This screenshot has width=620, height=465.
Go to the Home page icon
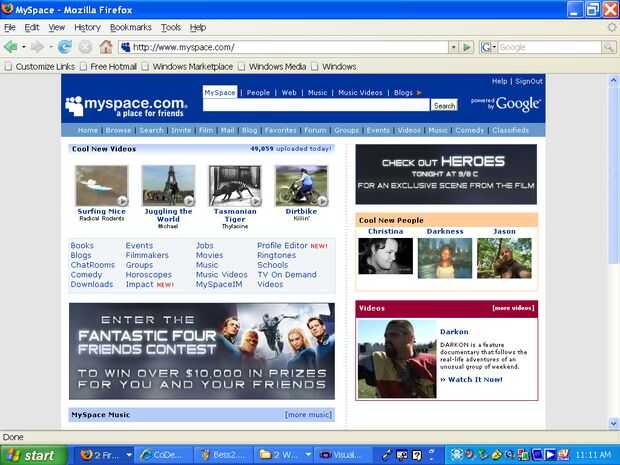pyautogui.click(x=106, y=47)
